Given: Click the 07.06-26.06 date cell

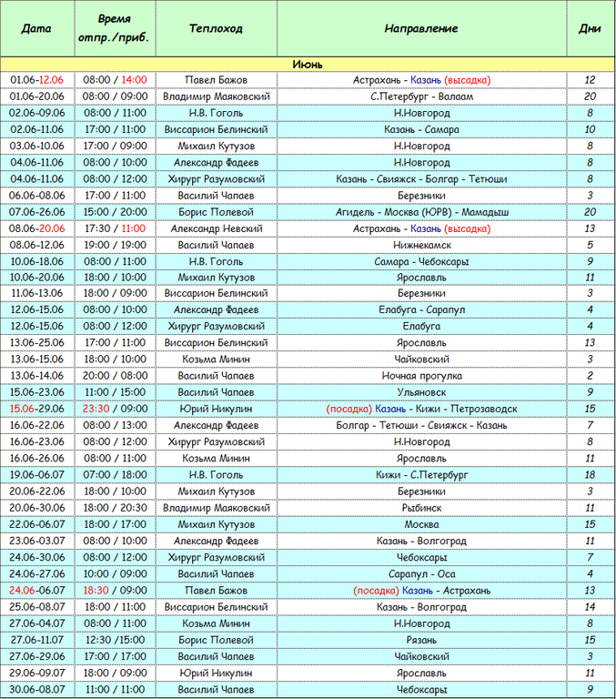Looking at the screenshot, I should tap(37, 212).
